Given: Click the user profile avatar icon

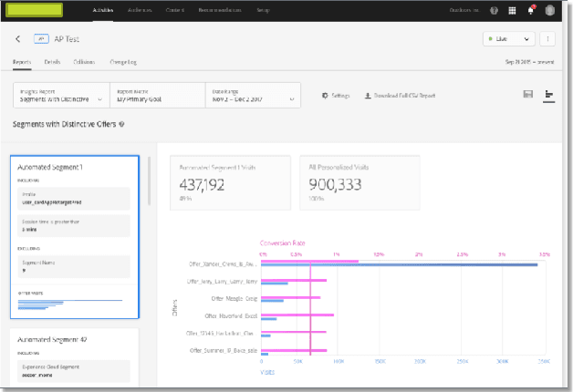Looking at the screenshot, I should 549,11.
